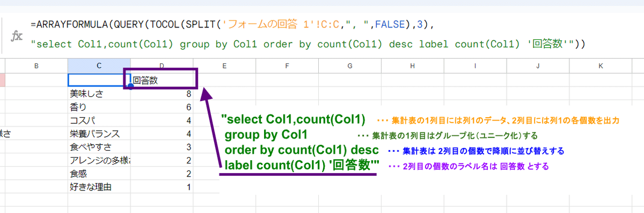Viewport: 644px width, 213px height.
Task: Select column D header
Action: pos(162,66)
